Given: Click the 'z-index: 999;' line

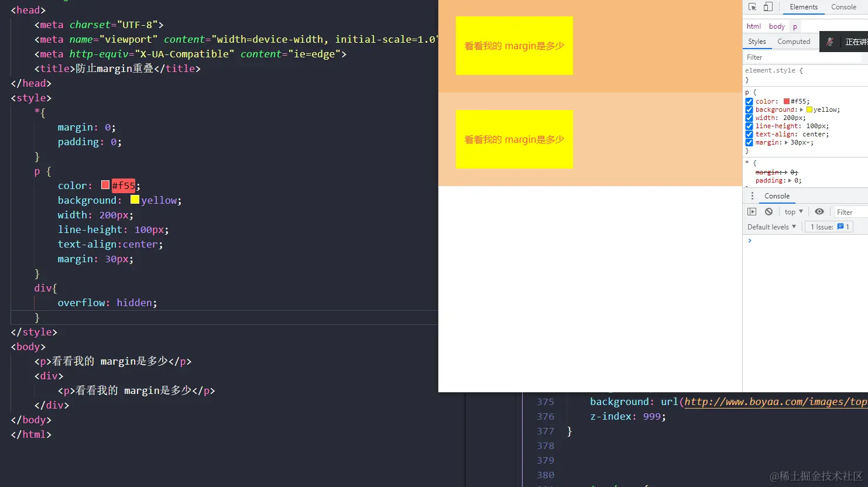Looking at the screenshot, I should pos(628,416).
